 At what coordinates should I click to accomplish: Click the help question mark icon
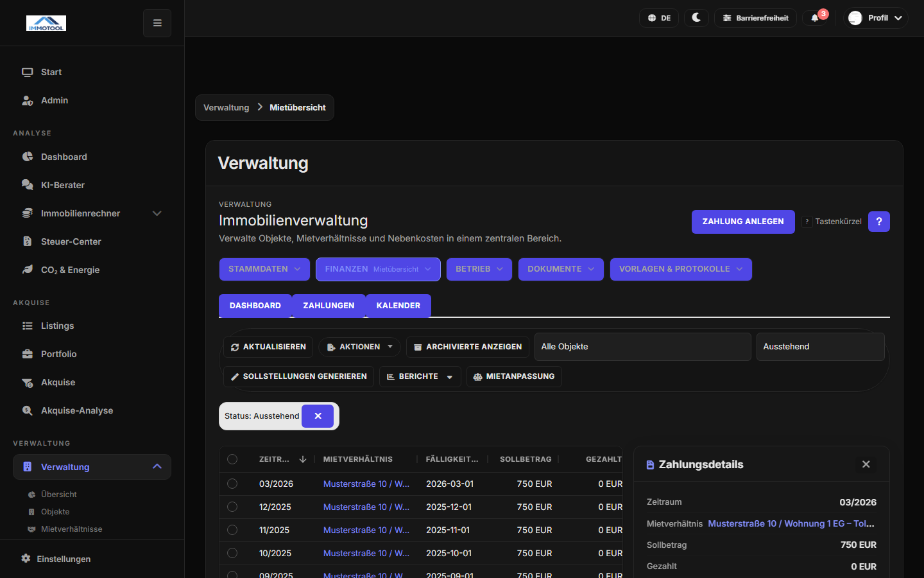click(878, 222)
